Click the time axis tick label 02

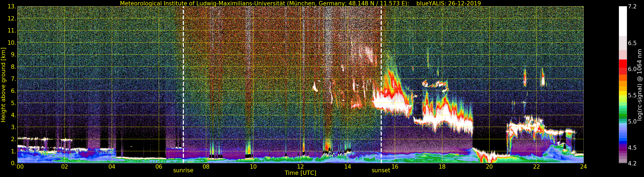65,166
